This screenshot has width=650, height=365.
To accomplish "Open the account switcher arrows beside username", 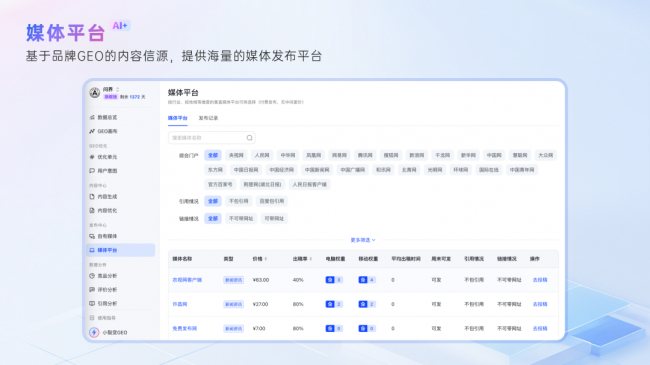I will (118, 89).
